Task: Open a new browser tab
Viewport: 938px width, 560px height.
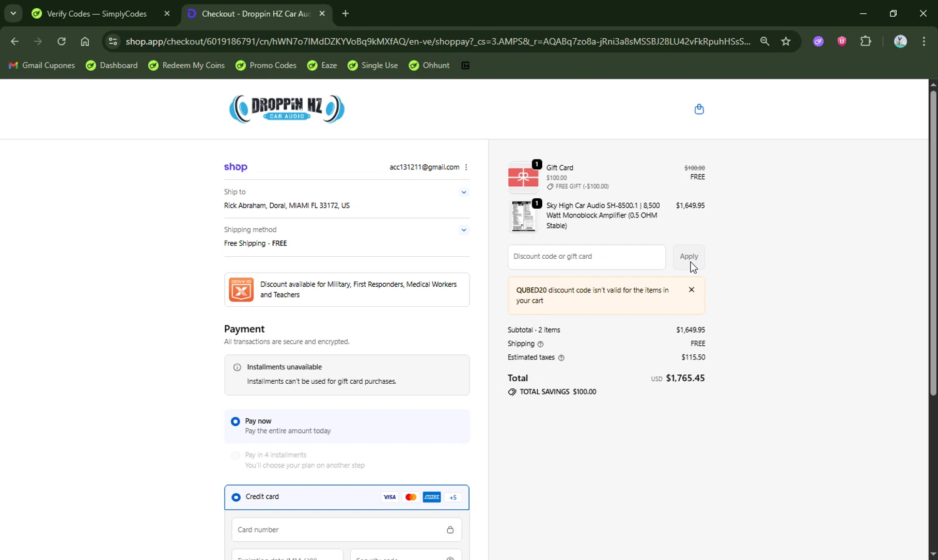Action: (x=346, y=14)
